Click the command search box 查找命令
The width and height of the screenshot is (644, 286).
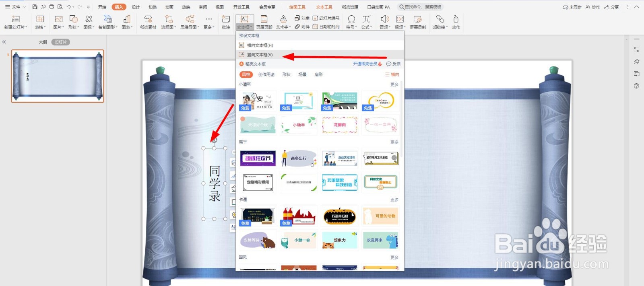coord(420,7)
